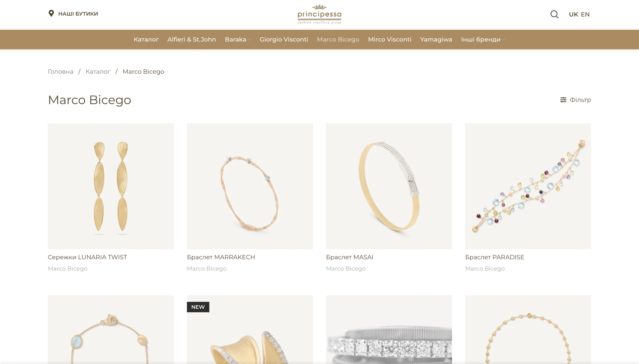This screenshot has width=639, height=364.
Task: Click the Головна breadcrumb link
Action: click(x=60, y=72)
